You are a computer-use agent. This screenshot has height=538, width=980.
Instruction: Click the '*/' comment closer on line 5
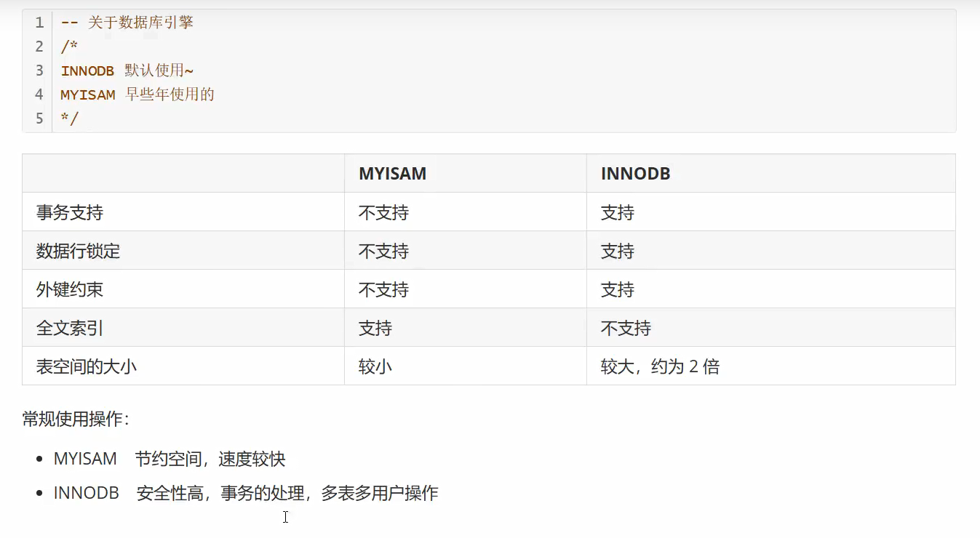click(69, 118)
